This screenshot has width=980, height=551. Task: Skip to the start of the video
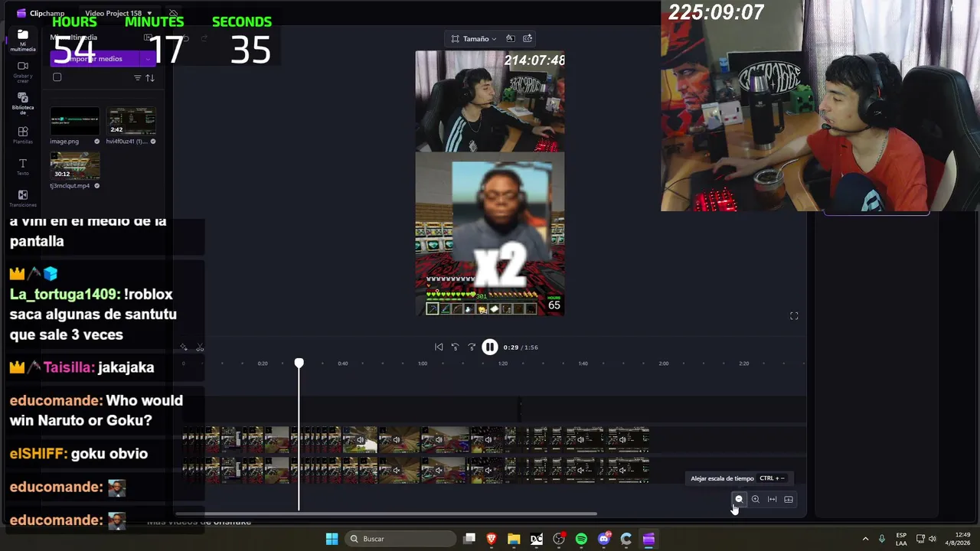click(439, 347)
